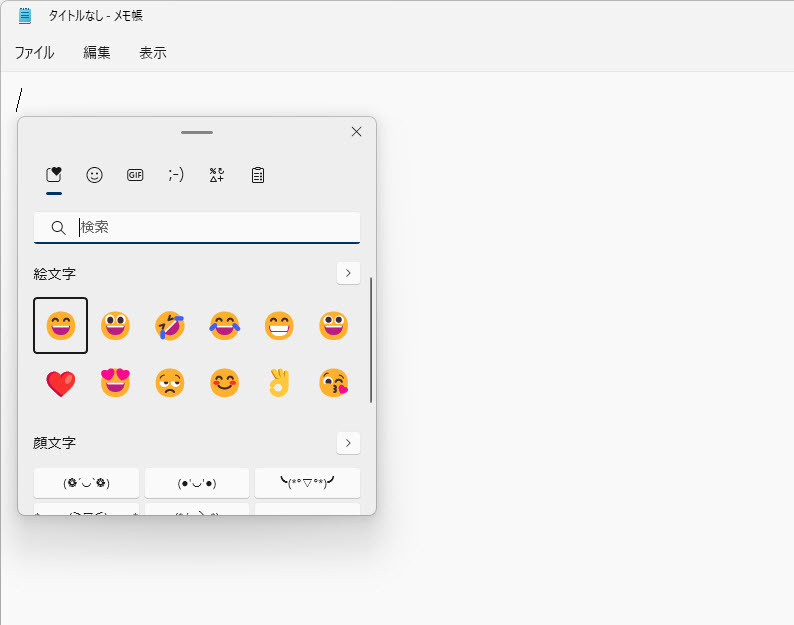Screen dimensions: 794x625
Task: Open the kaomoji tab
Action: click(176, 175)
